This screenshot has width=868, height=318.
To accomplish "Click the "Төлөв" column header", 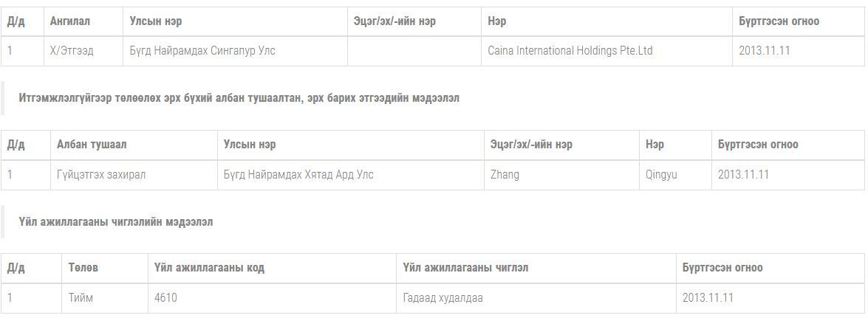I will click(83, 268).
